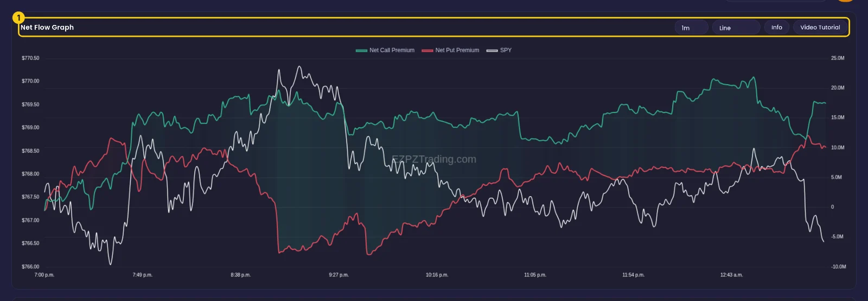Click the 7:00 p.m. time axis label

(44, 275)
